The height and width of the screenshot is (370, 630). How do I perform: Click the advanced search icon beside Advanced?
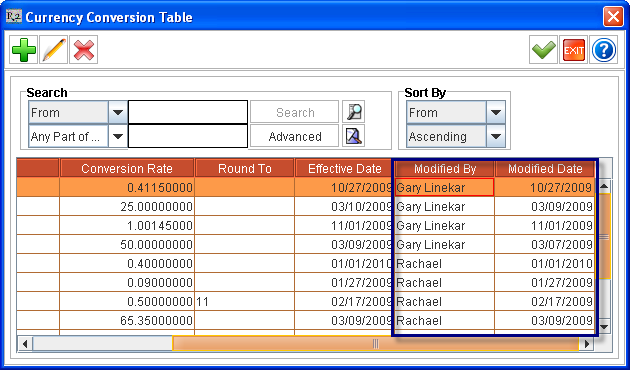point(354,136)
